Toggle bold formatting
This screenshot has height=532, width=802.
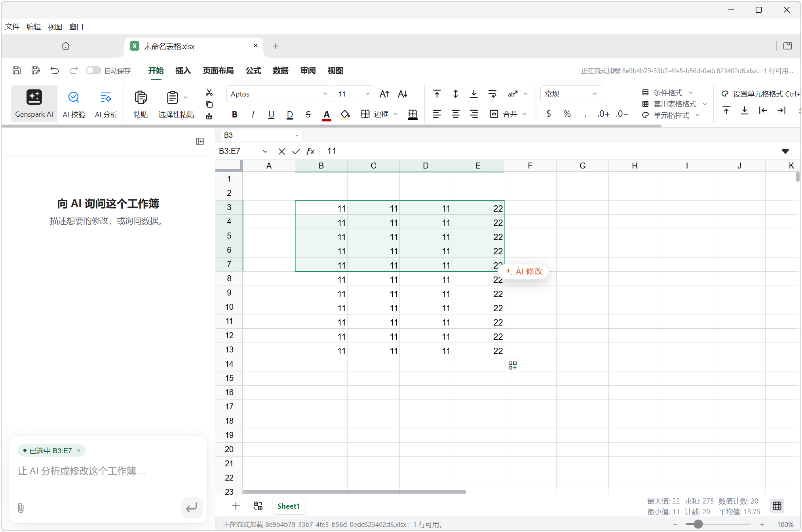pos(235,114)
